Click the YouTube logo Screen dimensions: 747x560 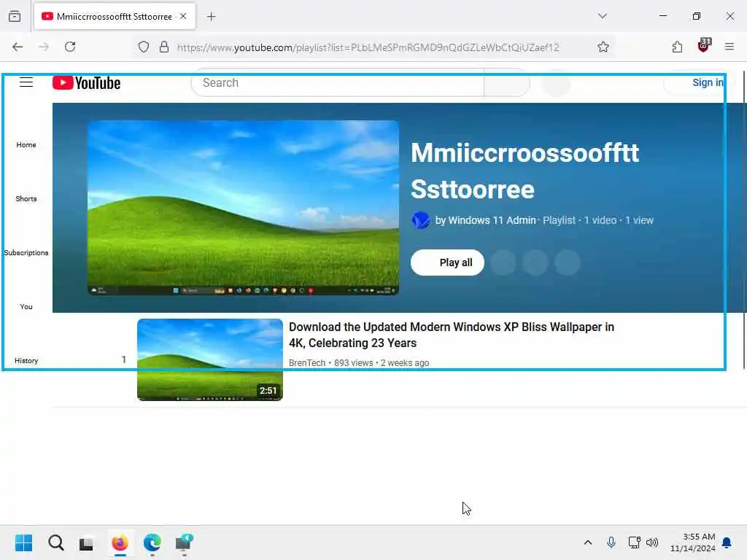click(87, 83)
